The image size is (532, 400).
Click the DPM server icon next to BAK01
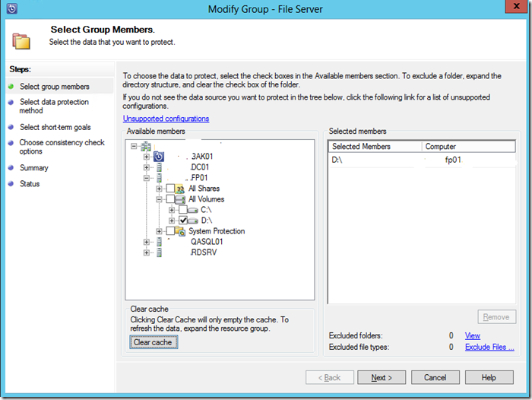point(159,157)
